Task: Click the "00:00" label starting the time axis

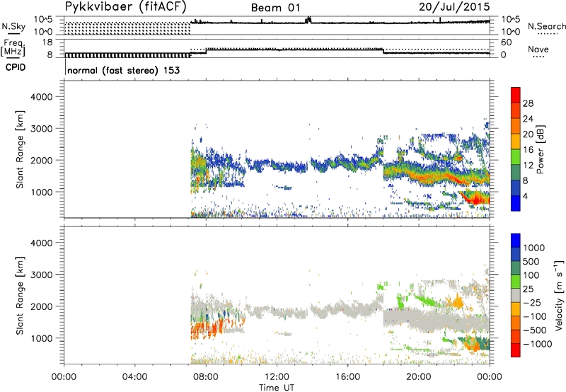Action: (x=64, y=377)
